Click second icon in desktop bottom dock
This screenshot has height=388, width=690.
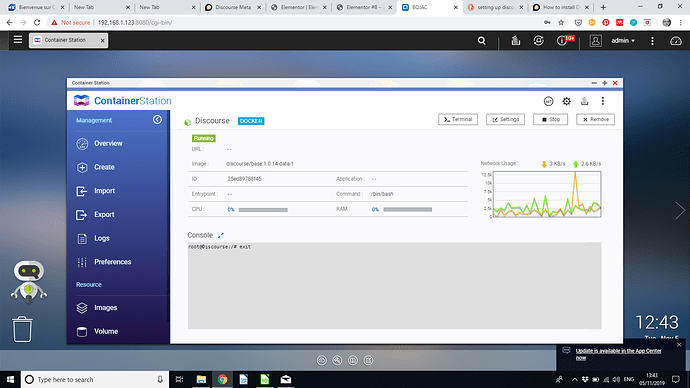pos(337,360)
